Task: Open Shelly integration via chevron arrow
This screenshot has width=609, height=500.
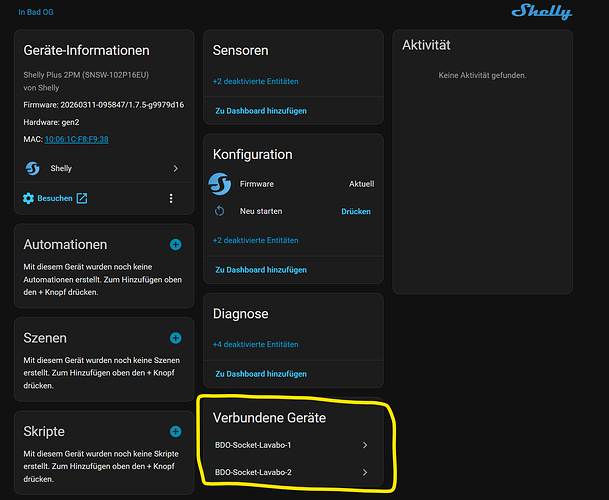Action: click(x=175, y=169)
